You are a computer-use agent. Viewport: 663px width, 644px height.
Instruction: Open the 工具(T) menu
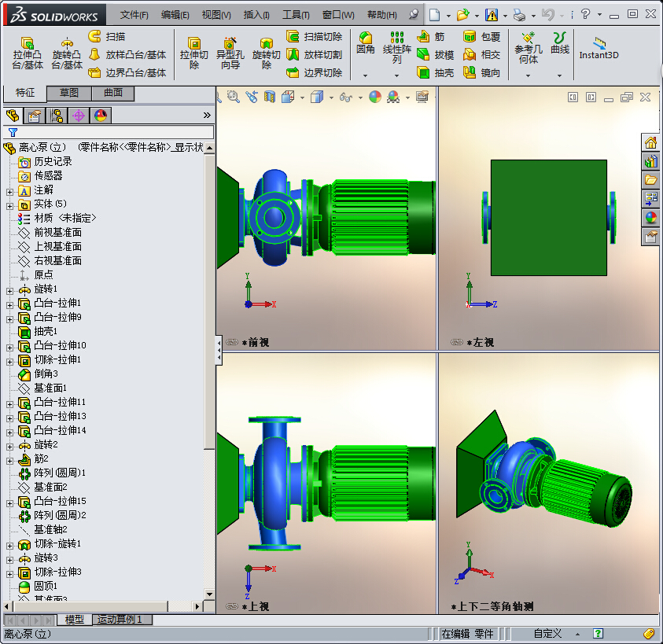tap(296, 15)
